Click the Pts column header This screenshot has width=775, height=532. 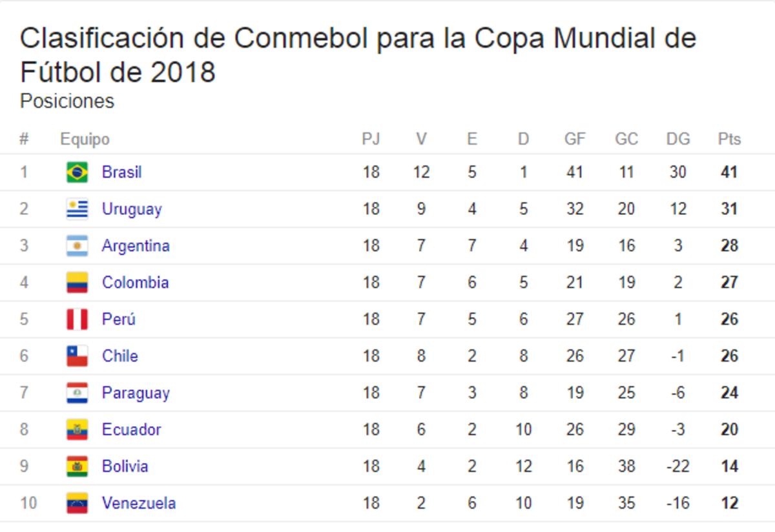pyautogui.click(x=729, y=139)
